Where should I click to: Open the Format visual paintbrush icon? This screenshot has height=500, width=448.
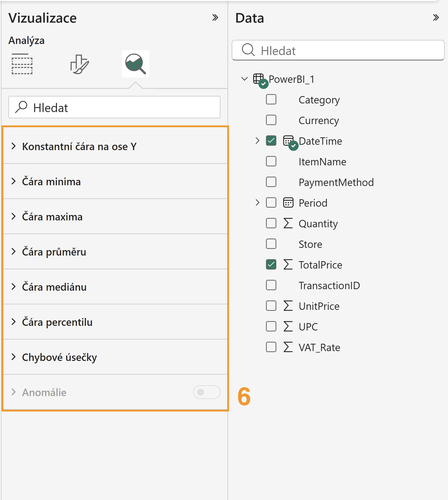tap(80, 64)
